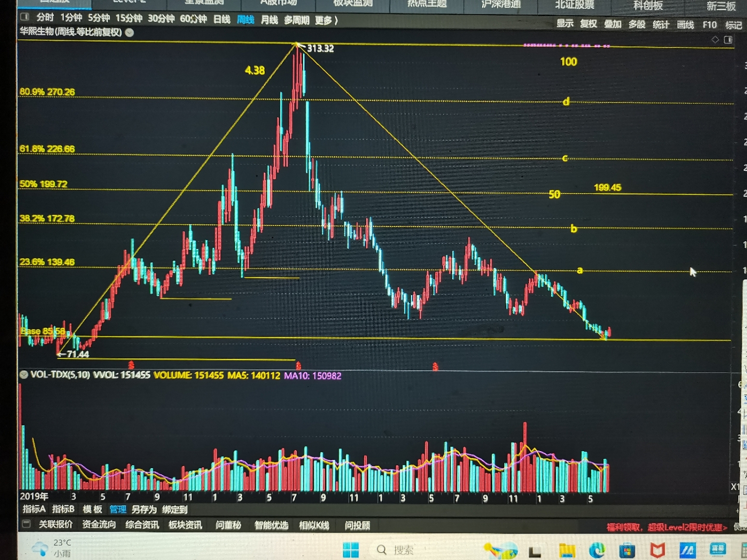Screen dimensions: 747x560
Task: Toggle 叠加 overlay option
Action: (x=613, y=24)
